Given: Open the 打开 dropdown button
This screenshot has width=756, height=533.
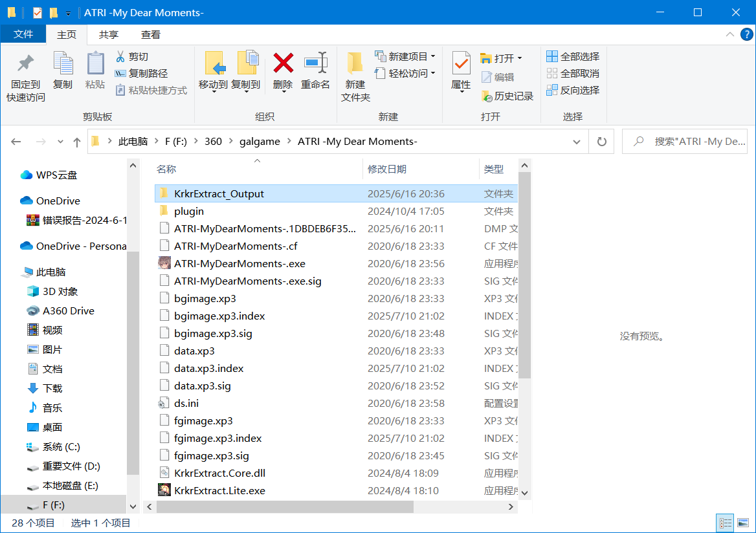Looking at the screenshot, I should tap(502, 58).
